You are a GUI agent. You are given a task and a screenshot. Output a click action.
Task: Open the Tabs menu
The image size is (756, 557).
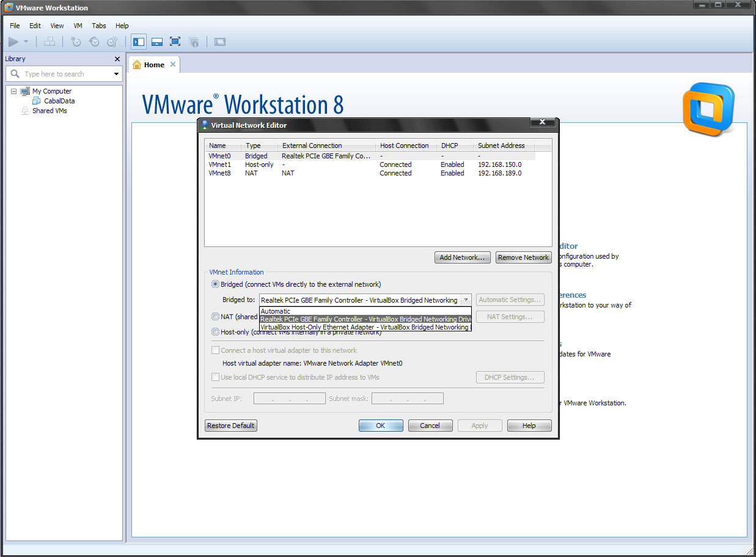[99, 26]
